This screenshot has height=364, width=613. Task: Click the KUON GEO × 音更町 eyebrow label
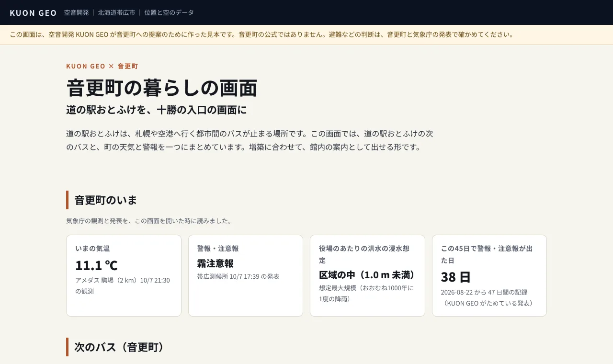click(102, 66)
